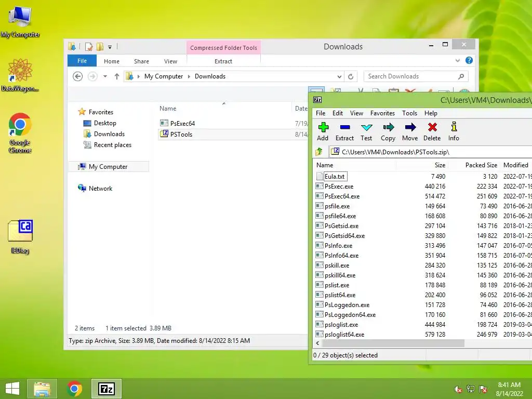Screen dimensions: 532x399
Task: Open the File tab in Explorer
Action: tap(82, 61)
